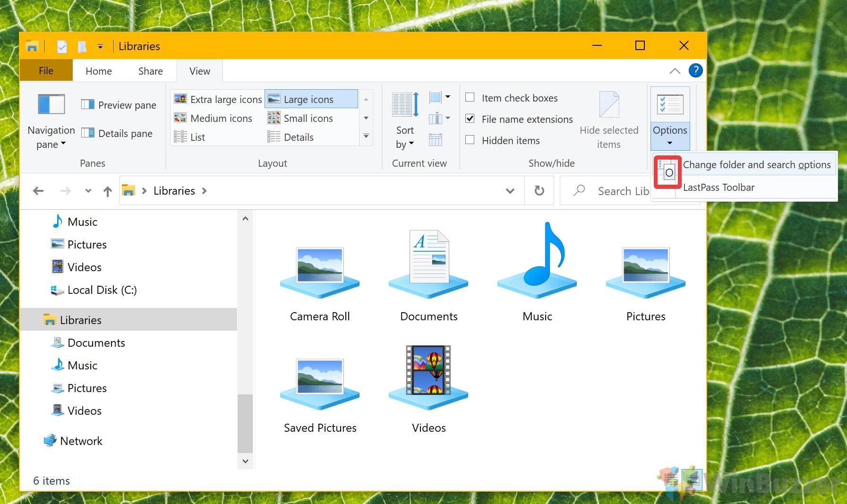Click the Back navigation arrow

(x=38, y=191)
